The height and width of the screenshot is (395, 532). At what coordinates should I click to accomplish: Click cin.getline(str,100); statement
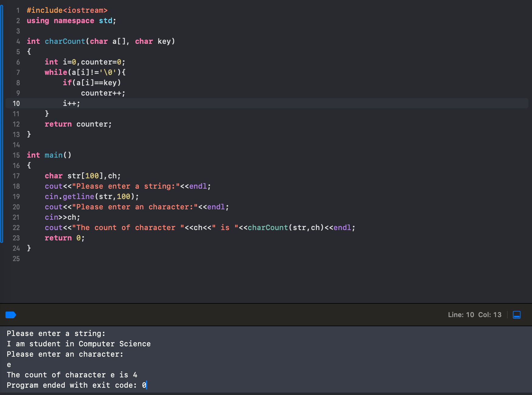[x=92, y=197]
